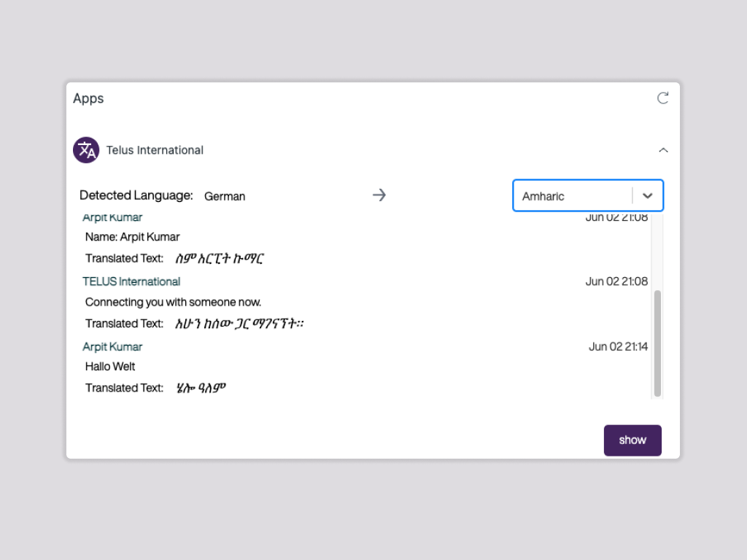747x560 pixels.
Task: Open the Amharic target language dropdown
Action: pos(588,195)
